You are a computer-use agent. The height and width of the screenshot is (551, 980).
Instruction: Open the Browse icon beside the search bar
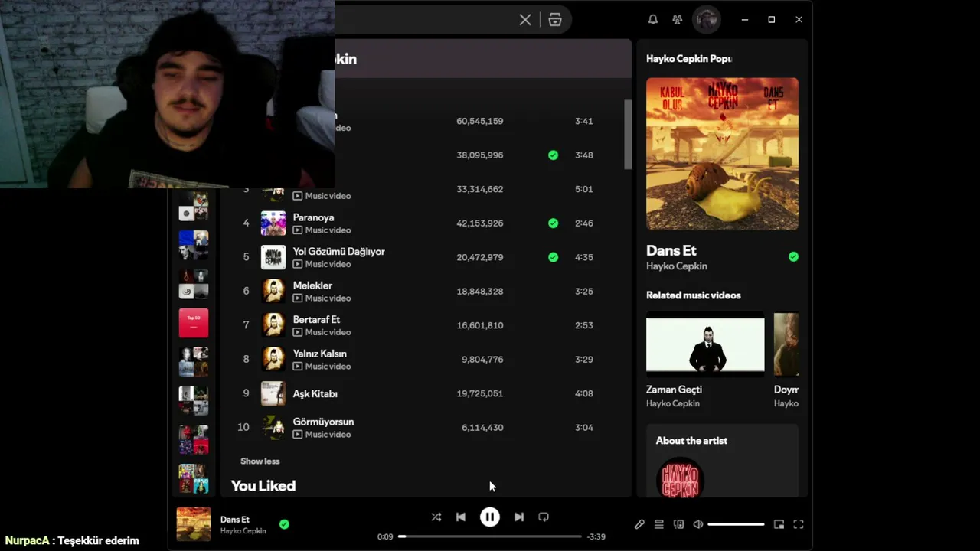(555, 20)
